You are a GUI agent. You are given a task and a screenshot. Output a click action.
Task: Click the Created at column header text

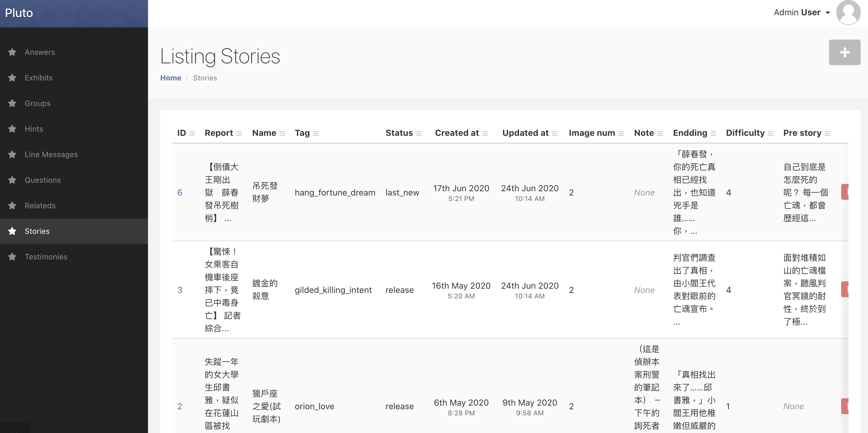point(457,133)
